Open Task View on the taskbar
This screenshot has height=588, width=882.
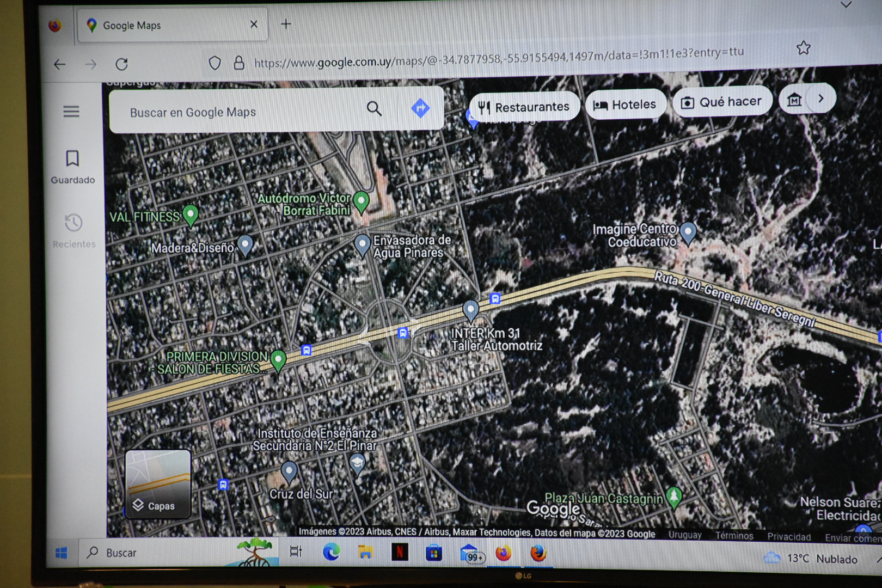(x=296, y=552)
